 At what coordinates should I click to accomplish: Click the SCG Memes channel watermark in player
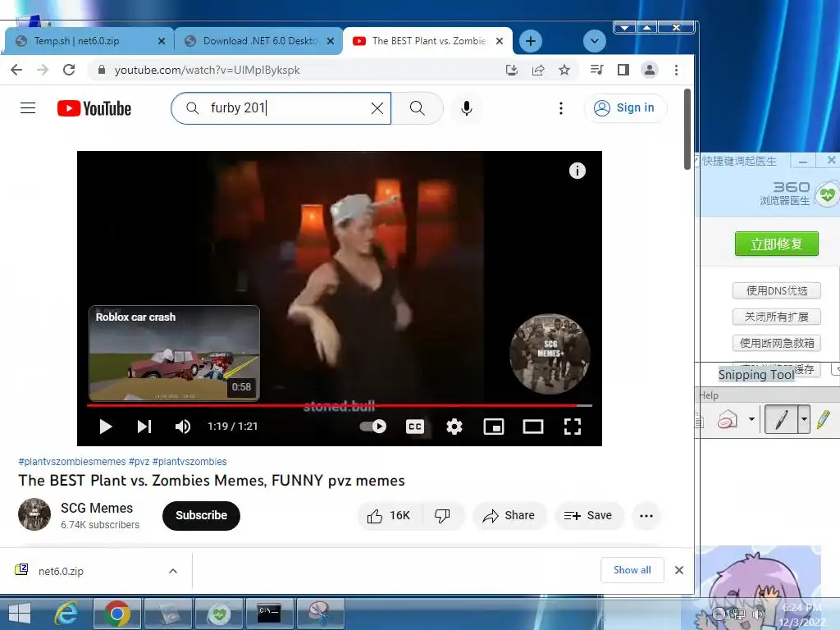click(x=550, y=354)
